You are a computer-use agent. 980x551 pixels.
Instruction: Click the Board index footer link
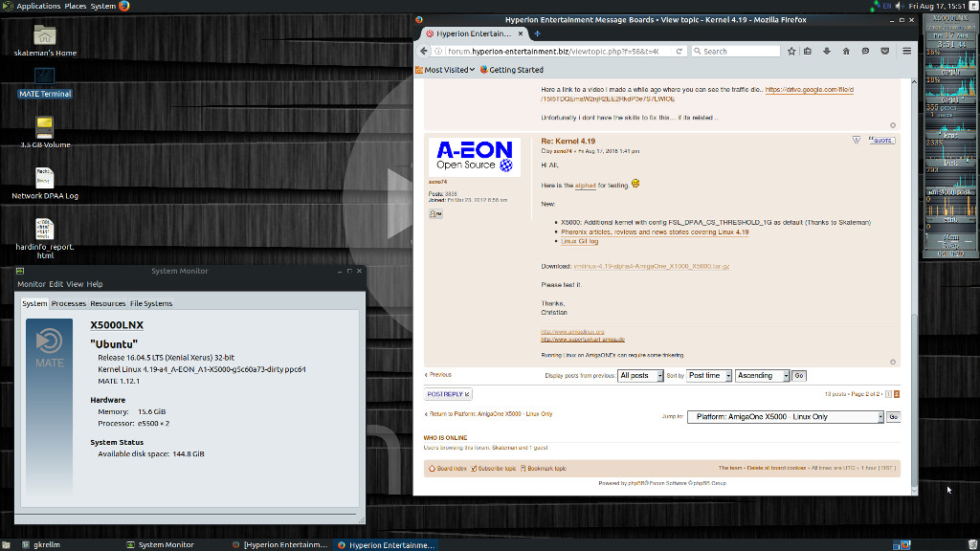pyautogui.click(x=448, y=469)
